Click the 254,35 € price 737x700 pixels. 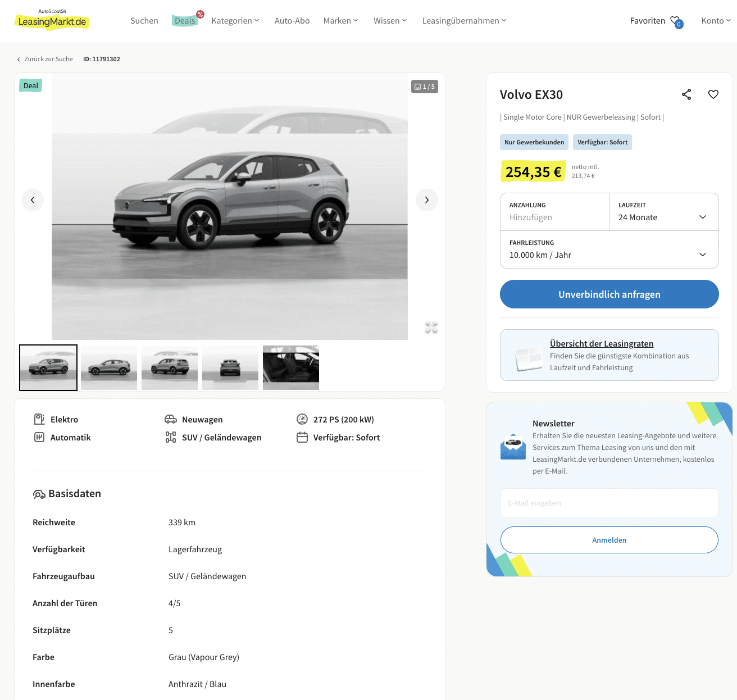point(533,172)
